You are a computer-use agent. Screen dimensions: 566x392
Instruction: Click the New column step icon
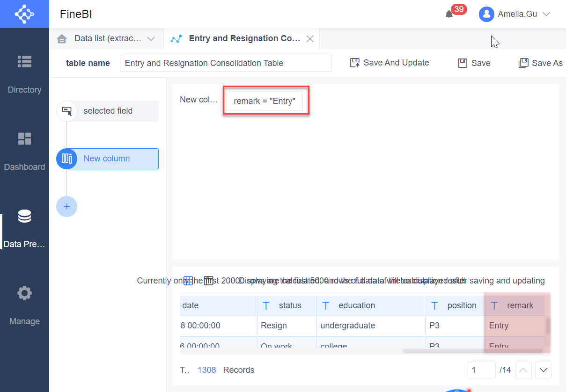[x=66, y=159]
